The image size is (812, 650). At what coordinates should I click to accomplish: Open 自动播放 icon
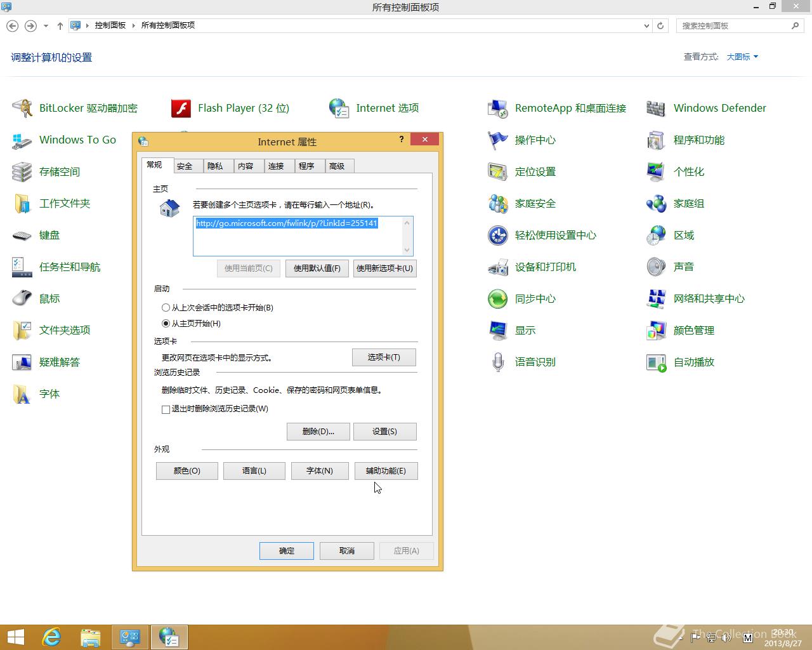(657, 362)
